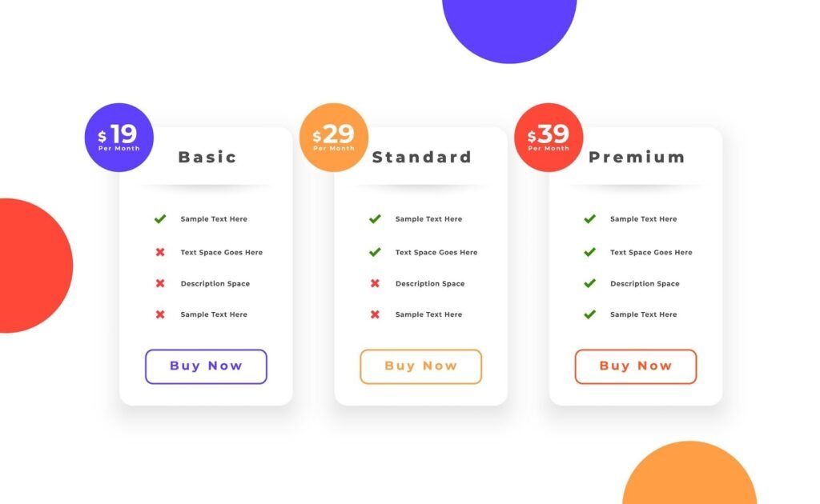Viewport: 820px width, 504px height.
Task: Select the red $39 per month badge
Action: coord(549,138)
